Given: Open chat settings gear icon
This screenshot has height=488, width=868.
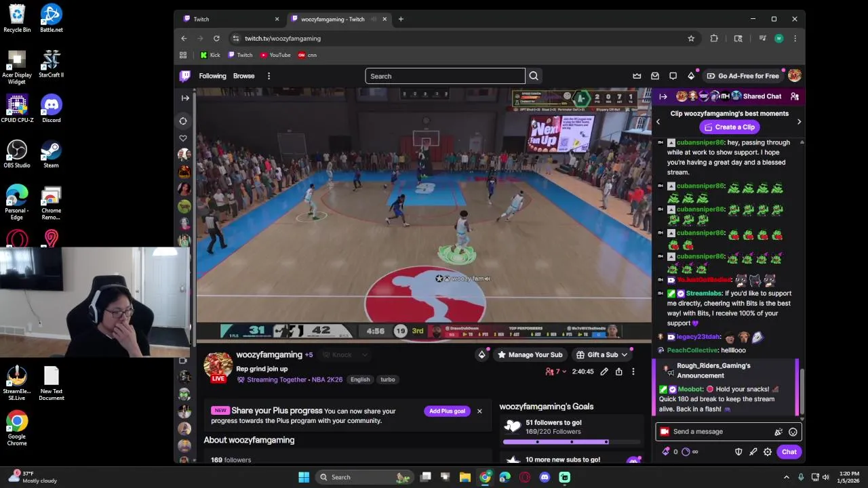Looking at the screenshot, I should 768,452.
